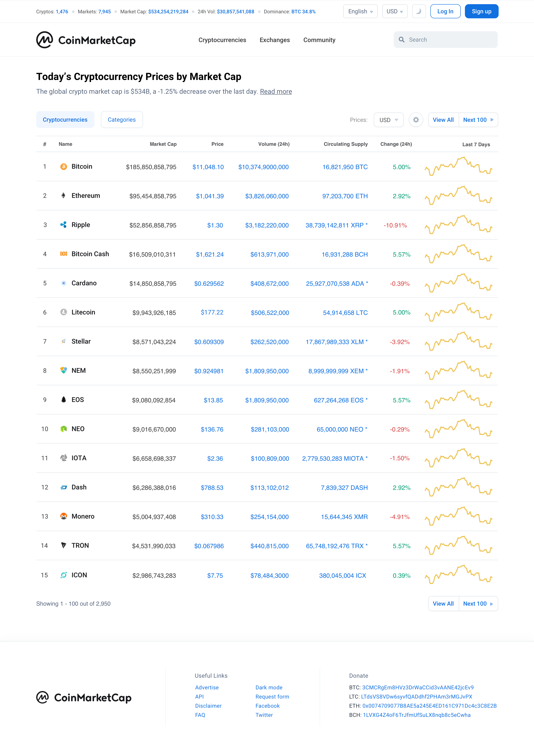Click View All below the table

click(443, 604)
